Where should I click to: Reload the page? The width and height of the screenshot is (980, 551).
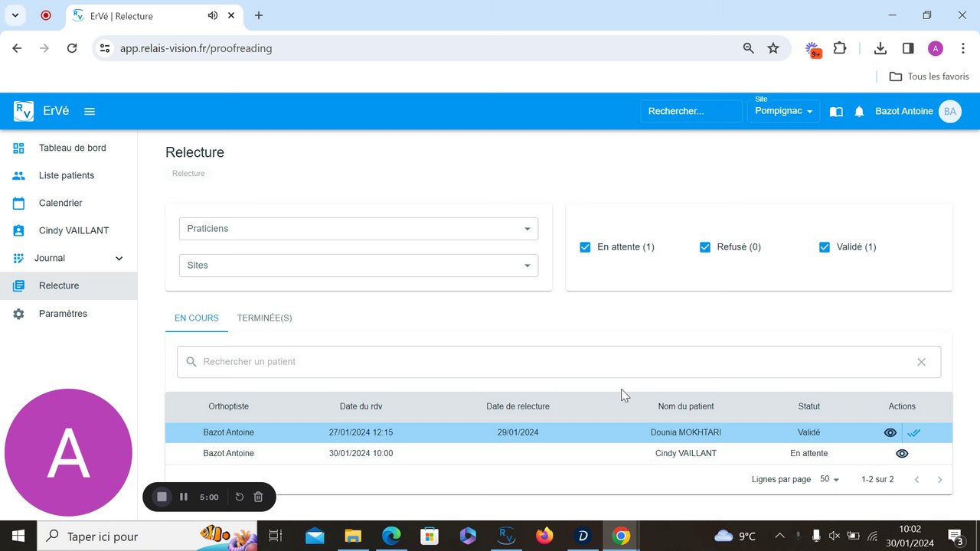pyautogui.click(x=72, y=48)
